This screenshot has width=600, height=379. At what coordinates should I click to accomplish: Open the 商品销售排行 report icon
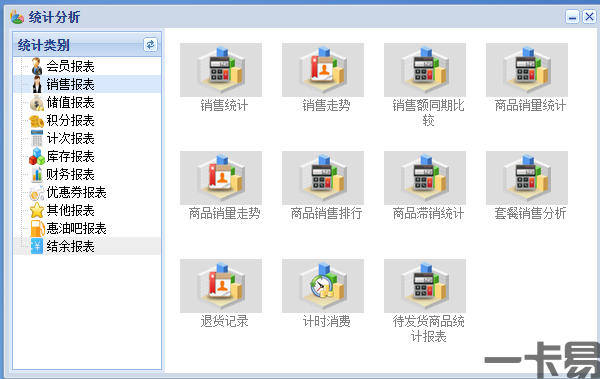[x=323, y=178]
